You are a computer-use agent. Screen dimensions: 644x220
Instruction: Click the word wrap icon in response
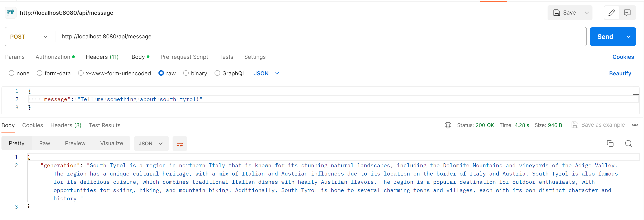pos(180,144)
